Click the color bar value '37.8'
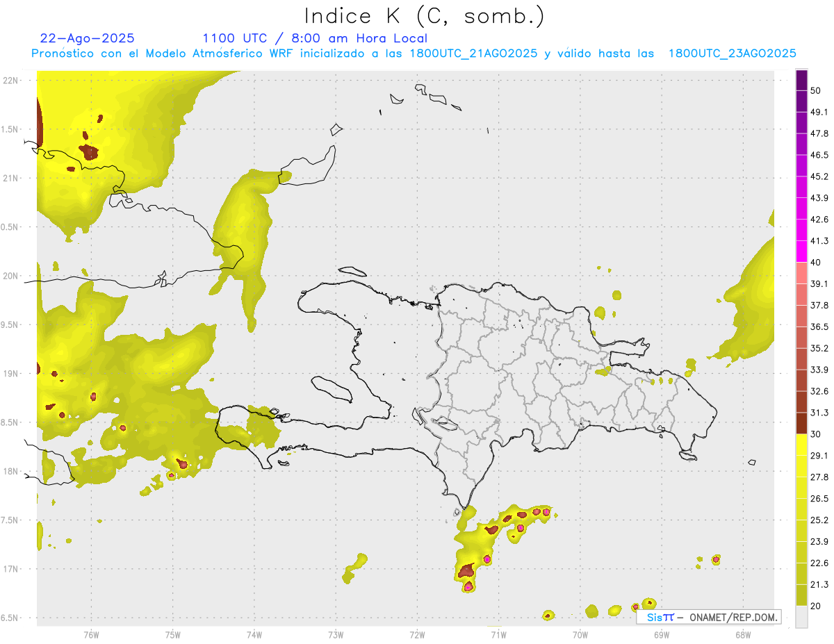This screenshot has height=644, width=834. tap(819, 305)
